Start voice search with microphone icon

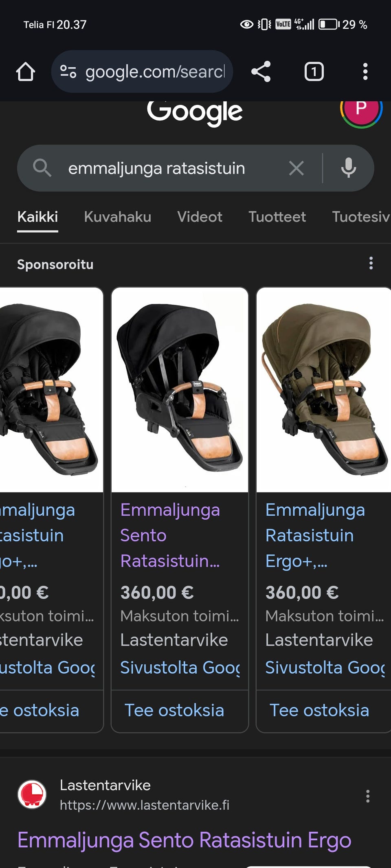point(348,168)
